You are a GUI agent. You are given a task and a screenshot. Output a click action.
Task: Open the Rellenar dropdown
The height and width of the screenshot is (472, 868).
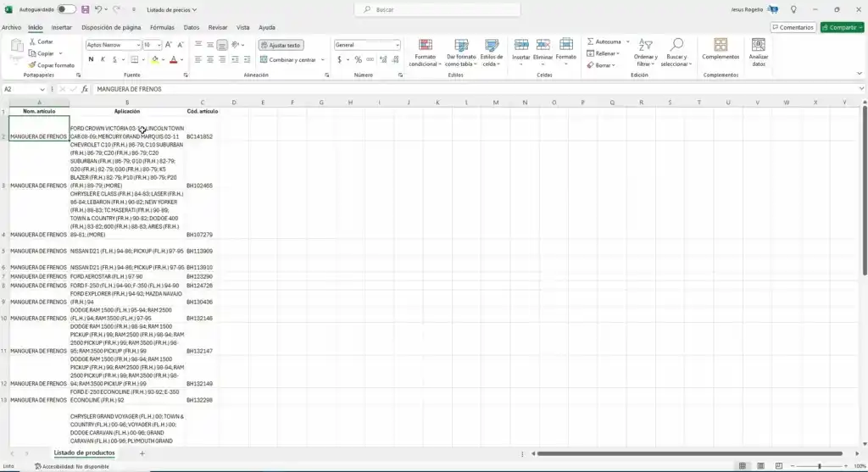(x=604, y=53)
